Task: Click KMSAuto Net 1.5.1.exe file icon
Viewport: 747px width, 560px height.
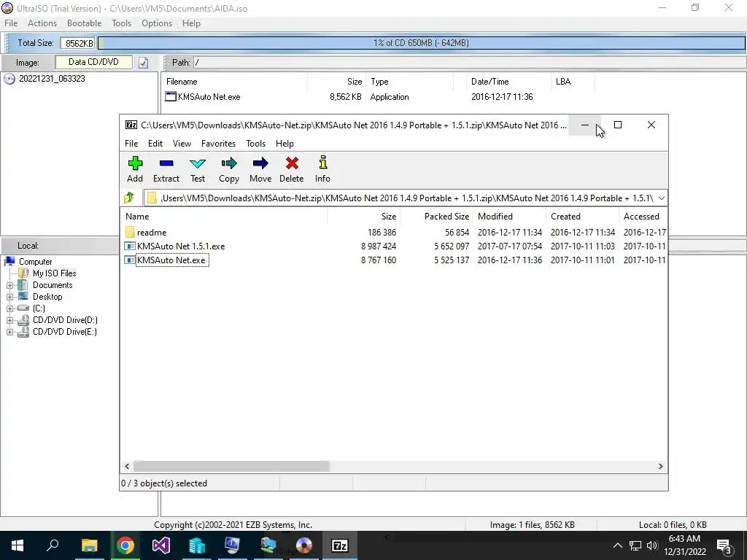Action: (x=130, y=246)
